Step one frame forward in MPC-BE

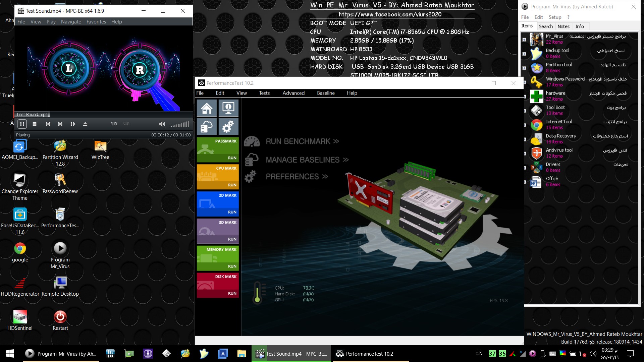point(72,124)
